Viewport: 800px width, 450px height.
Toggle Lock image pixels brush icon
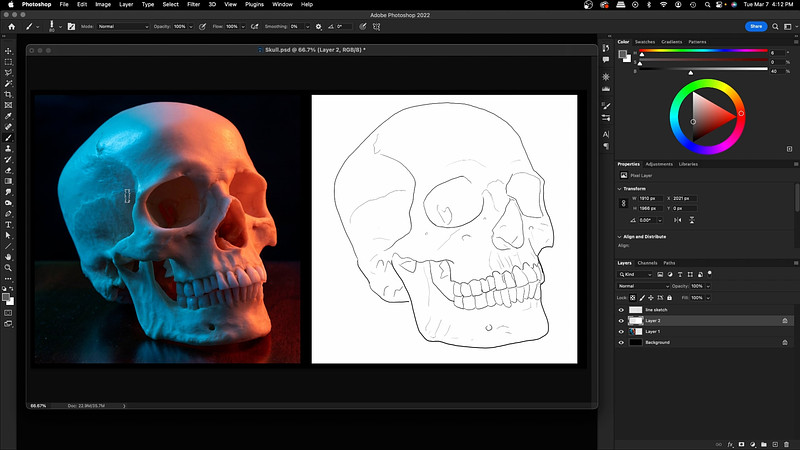click(642, 297)
